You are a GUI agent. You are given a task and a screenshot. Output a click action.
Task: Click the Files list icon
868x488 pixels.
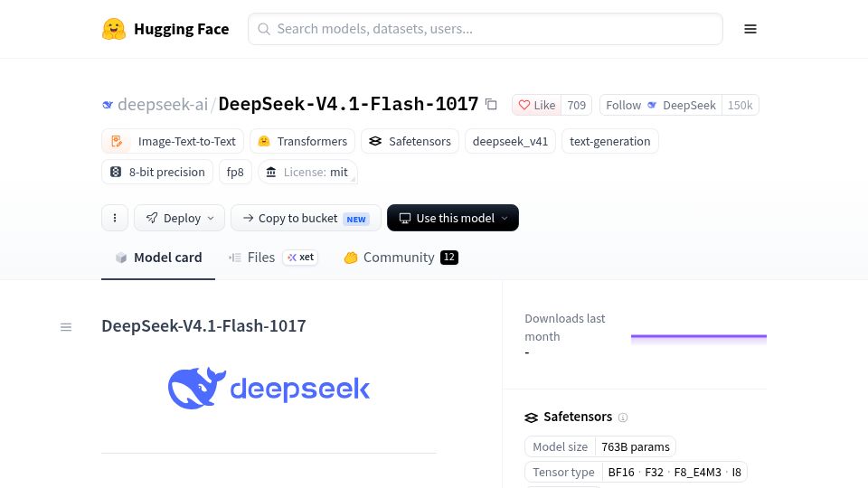pos(235,258)
